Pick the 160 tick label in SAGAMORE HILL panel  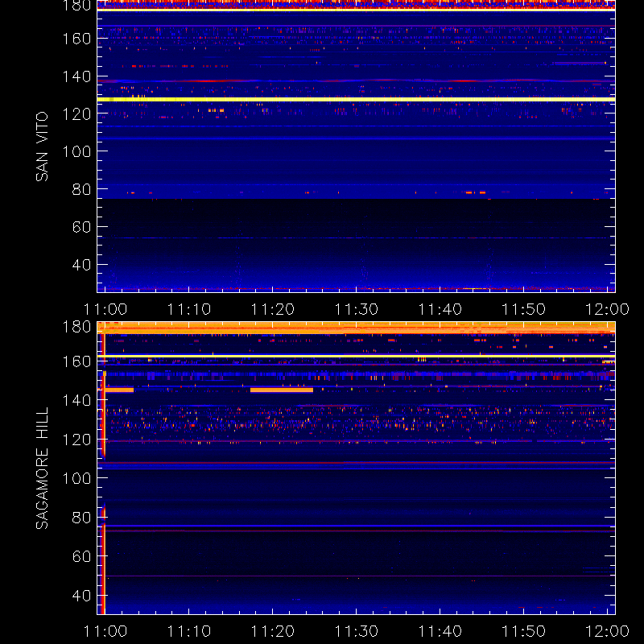point(76,361)
